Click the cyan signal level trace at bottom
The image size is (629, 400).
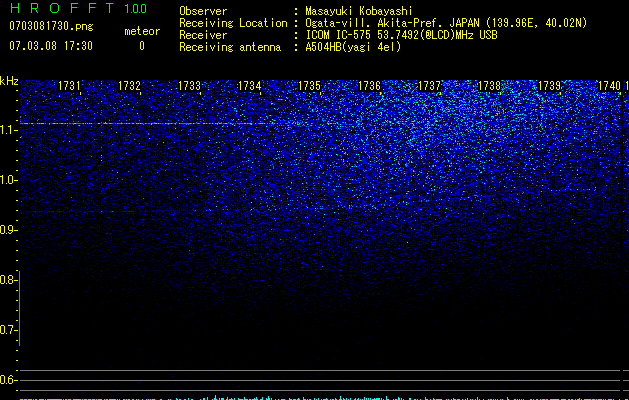(321, 398)
